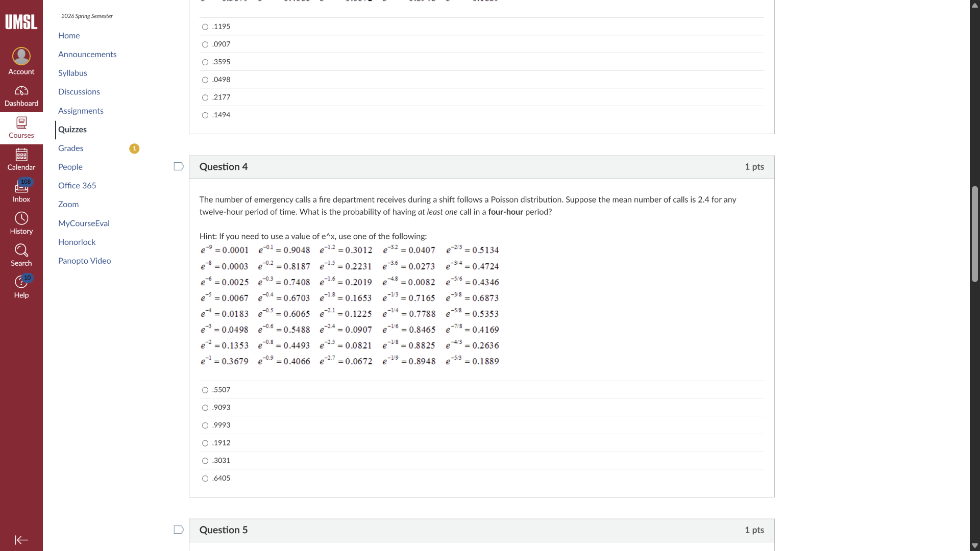Click the UMSL logo
The height and width of the screenshot is (551, 980).
[21, 22]
